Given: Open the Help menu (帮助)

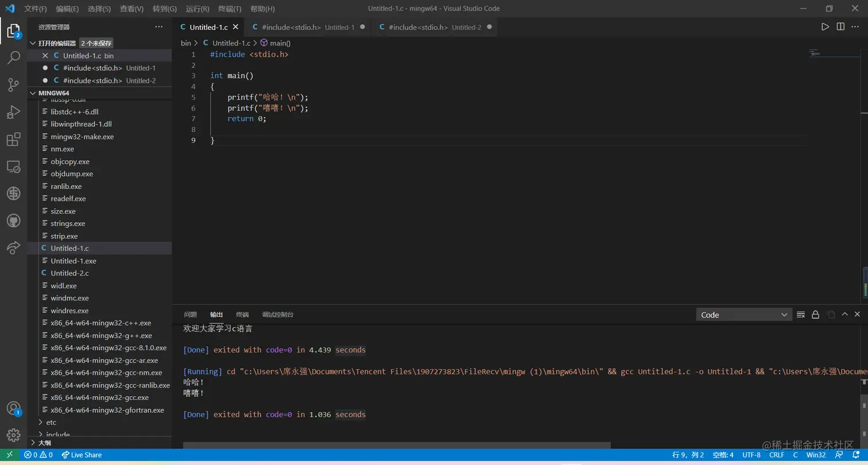Looking at the screenshot, I should click(x=262, y=9).
